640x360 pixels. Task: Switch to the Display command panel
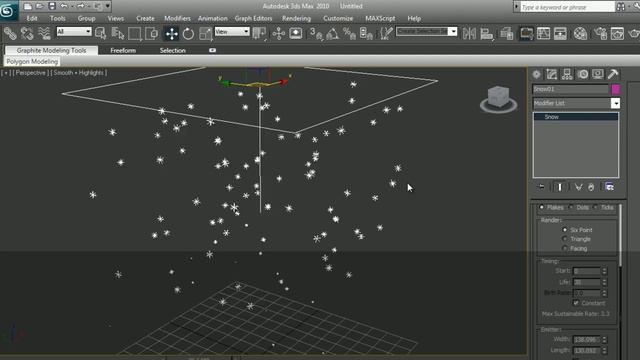coord(598,74)
